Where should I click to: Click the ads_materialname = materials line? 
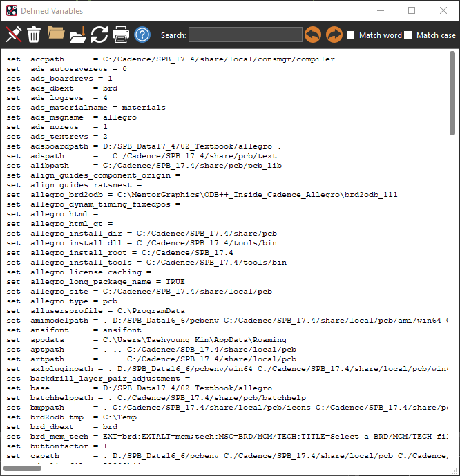86,108
